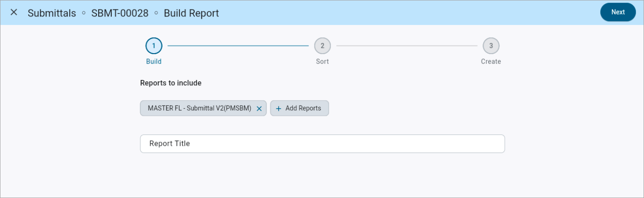
Task: Select step 1 Build circle
Action: click(x=154, y=46)
